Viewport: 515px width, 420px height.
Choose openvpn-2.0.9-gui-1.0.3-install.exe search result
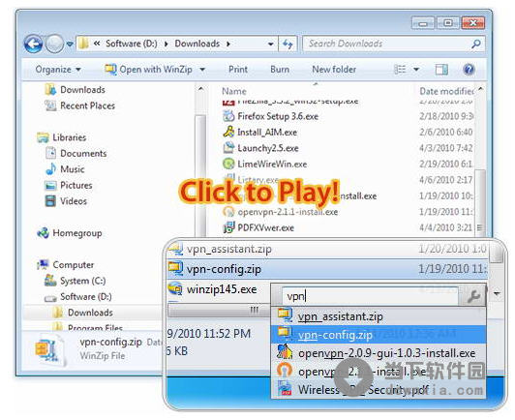pyautogui.click(x=379, y=353)
